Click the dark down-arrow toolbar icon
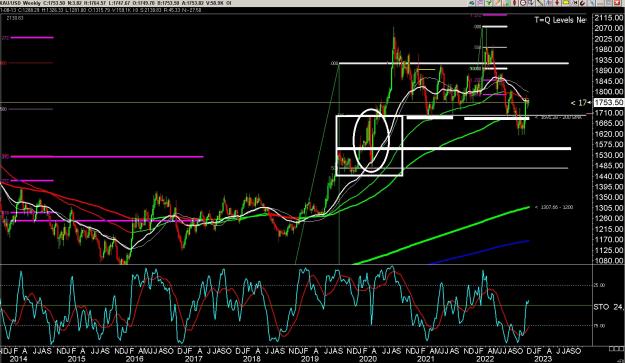Image resolution: width=625 pixels, height=363 pixels. 531,3
